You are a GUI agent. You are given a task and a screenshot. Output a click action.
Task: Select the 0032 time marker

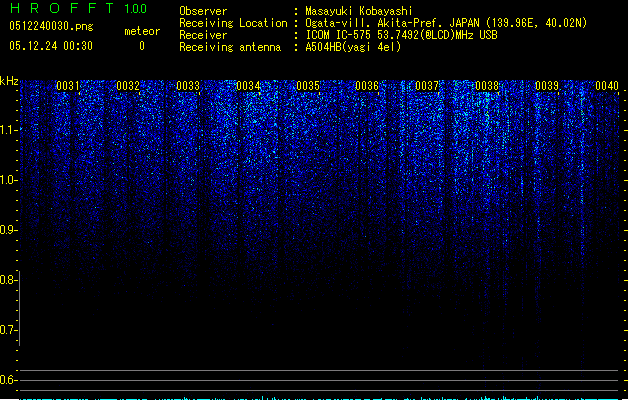click(128, 86)
